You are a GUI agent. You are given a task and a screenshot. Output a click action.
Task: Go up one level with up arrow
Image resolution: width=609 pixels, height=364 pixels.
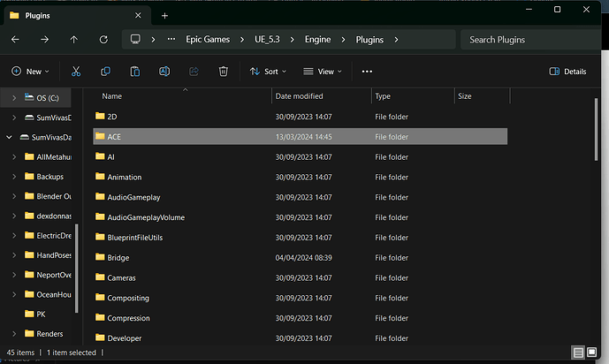73,39
